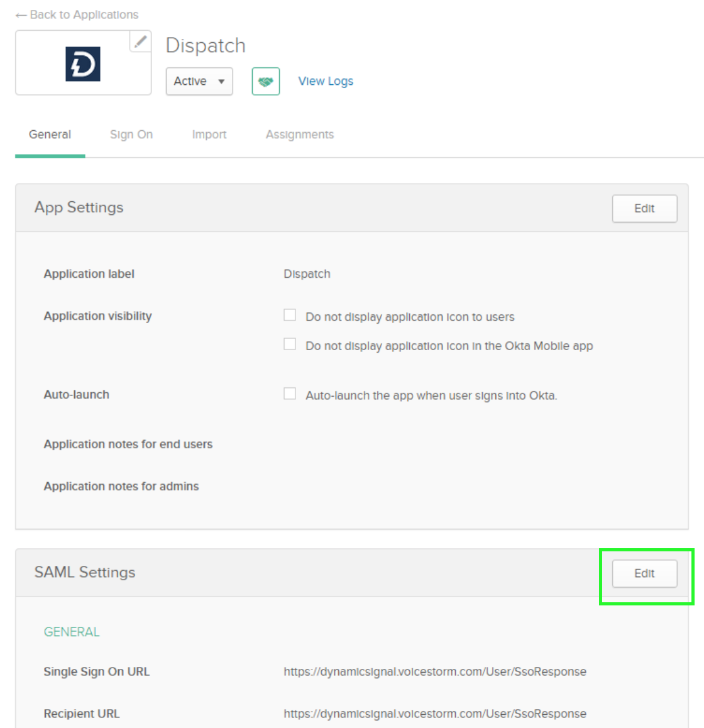The image size is (704, 728).
Task: Click the 'Dispatch' page title
Action: click(x=206, y=45)
